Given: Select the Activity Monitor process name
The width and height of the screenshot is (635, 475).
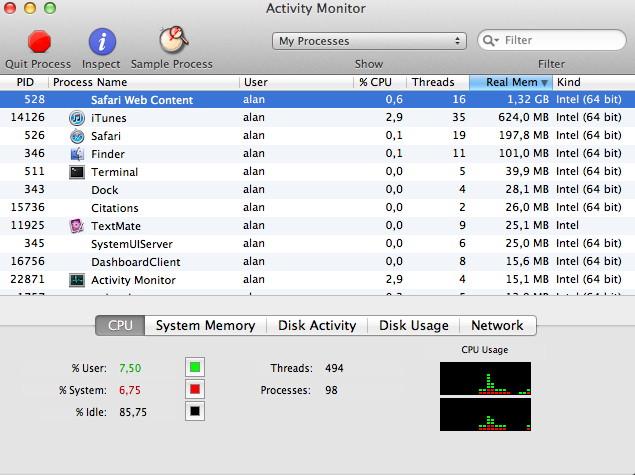Looking at the screenshot, I should pos(133,280).
